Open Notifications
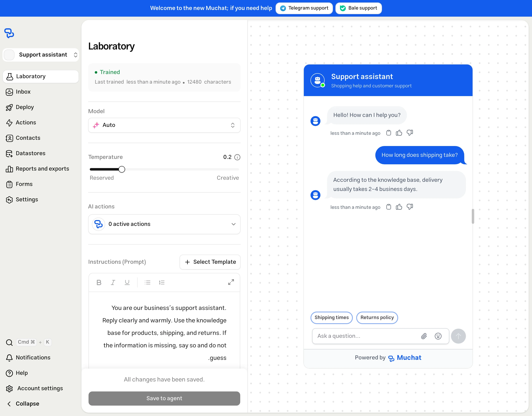532x416 pixels. [x=28, y=358]
